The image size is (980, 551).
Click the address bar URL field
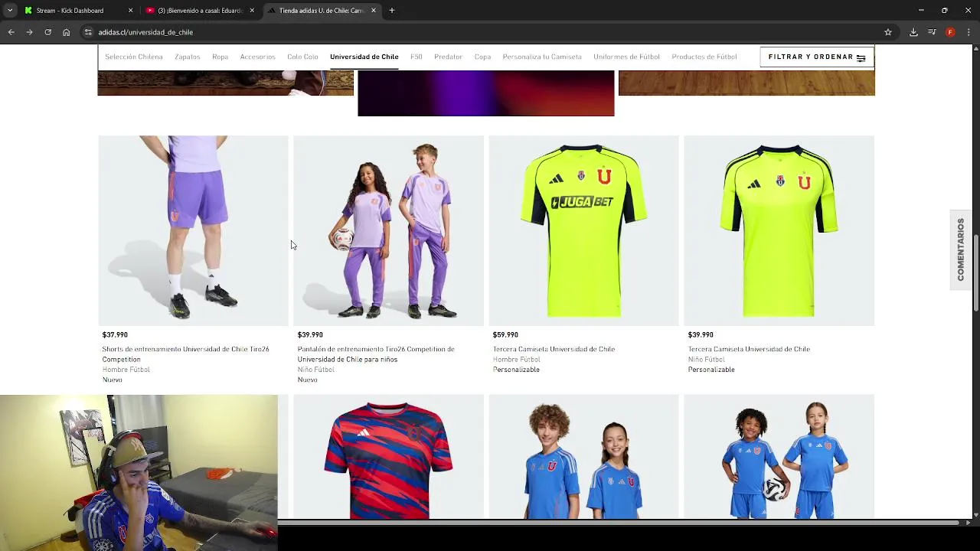click(x=482, y=32)
